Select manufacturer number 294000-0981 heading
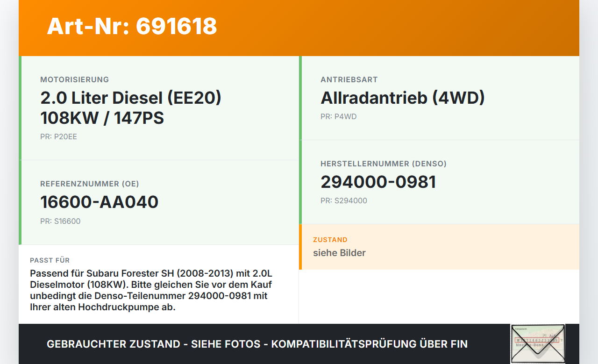This screenshot has width=598, height=364. [378, 182]
